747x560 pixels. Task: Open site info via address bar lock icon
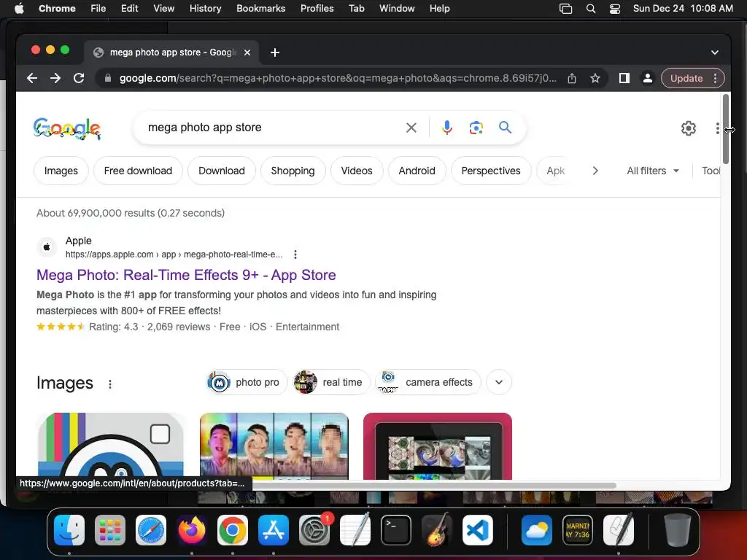[108, 78]
